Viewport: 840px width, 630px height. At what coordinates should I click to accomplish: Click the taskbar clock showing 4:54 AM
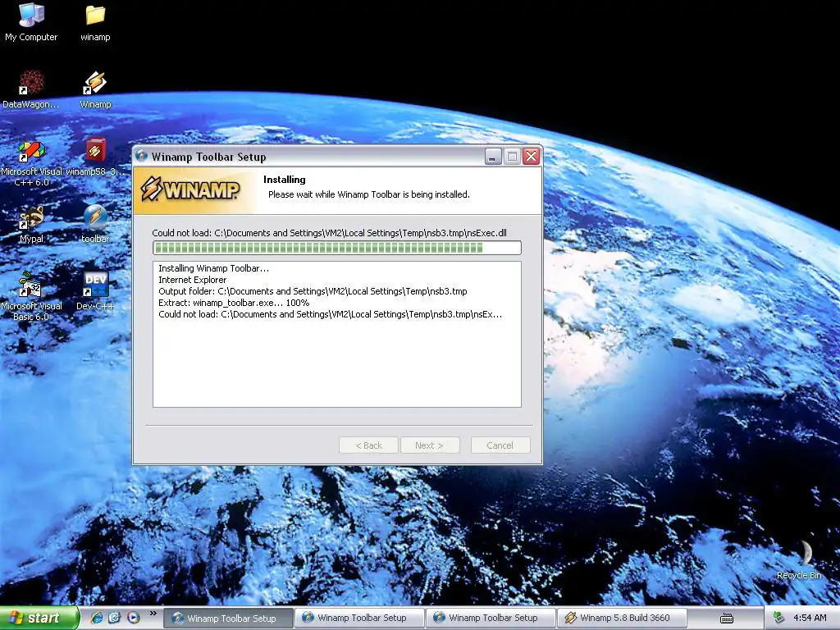click(x=810, y=618)
